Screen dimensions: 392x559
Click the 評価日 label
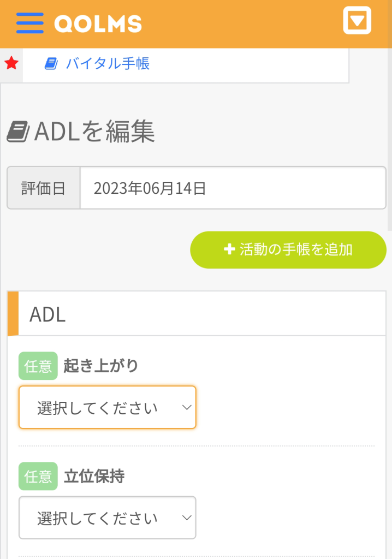click(x=44, y=188)
